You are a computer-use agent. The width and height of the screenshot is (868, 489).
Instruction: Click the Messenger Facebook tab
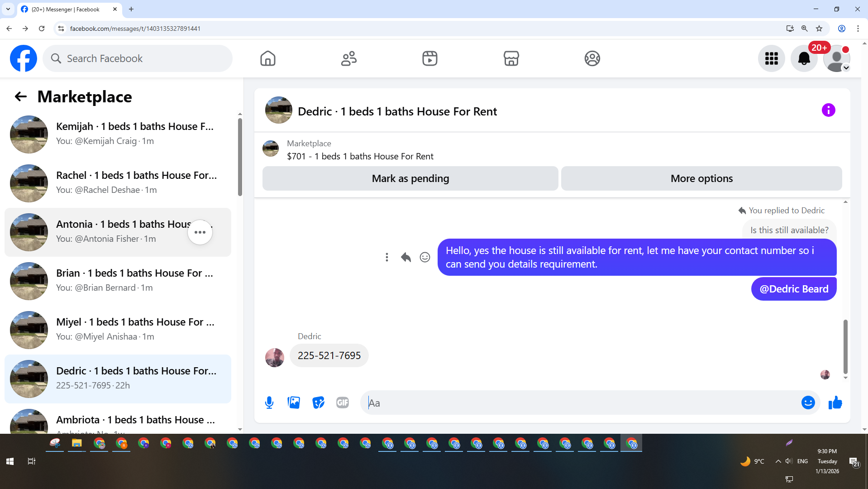coord(69,9)
